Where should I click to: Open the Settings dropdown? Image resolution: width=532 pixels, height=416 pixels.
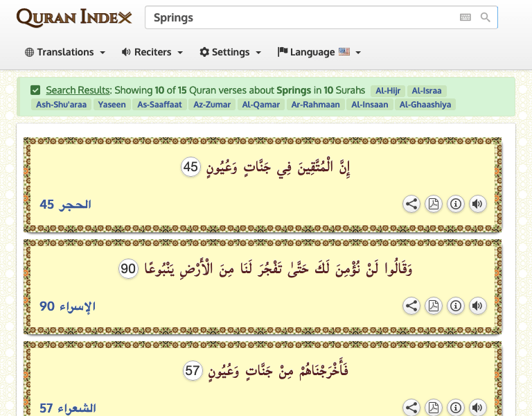pos(231,52)
